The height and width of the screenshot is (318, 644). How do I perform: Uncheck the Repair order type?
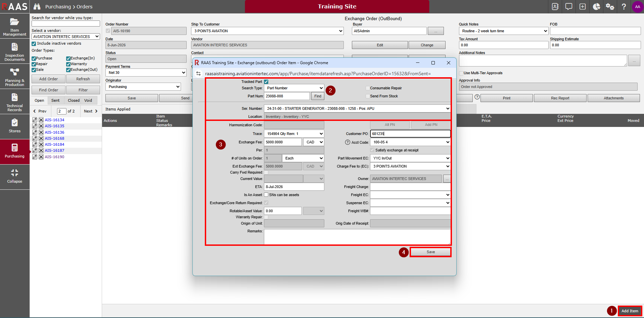point(34,64)
